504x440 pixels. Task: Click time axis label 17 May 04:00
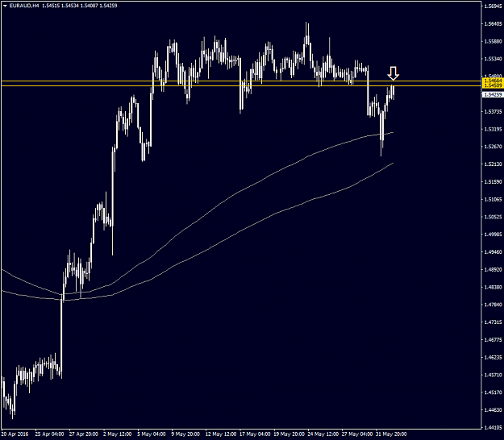point(255,434)
